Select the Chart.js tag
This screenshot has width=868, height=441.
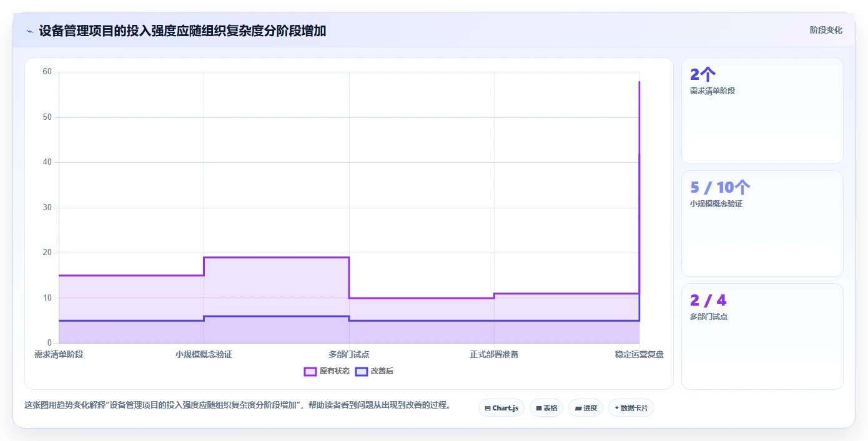click(501, 408)
